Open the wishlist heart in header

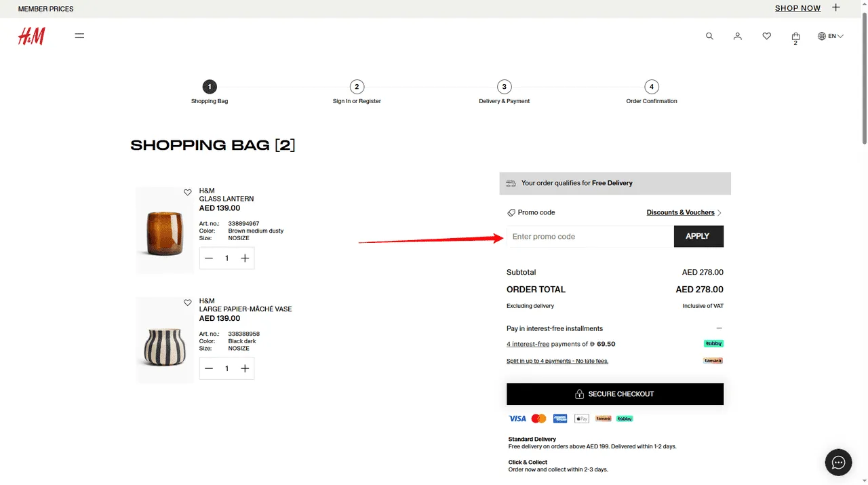pyautogui.click(x=766, y=36)
